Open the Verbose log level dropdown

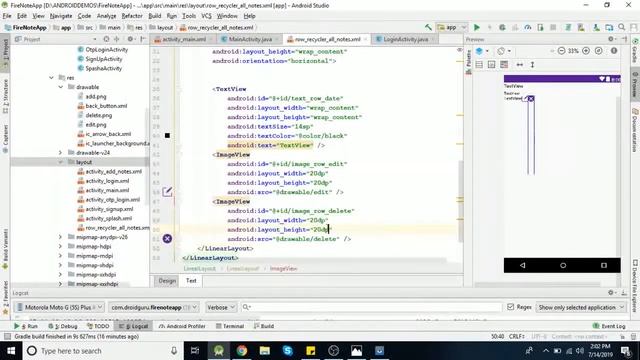click(221, 307)
